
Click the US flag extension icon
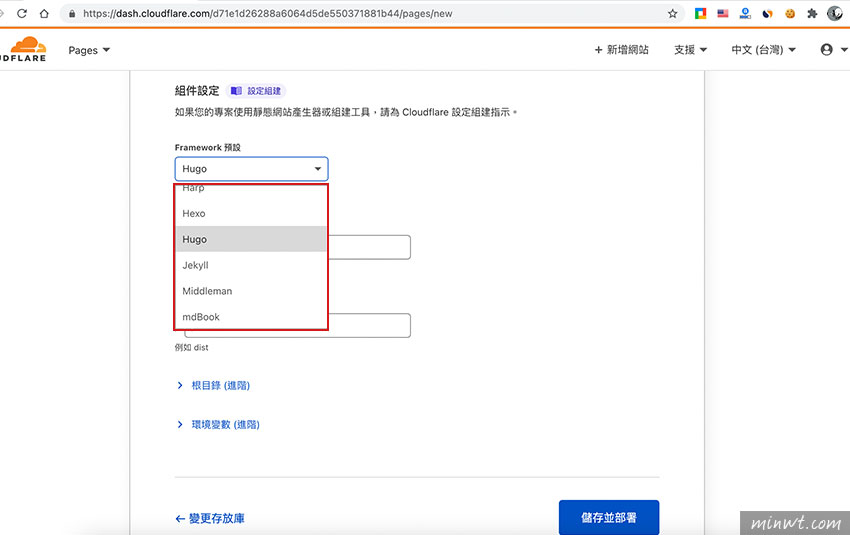(723, 14)
